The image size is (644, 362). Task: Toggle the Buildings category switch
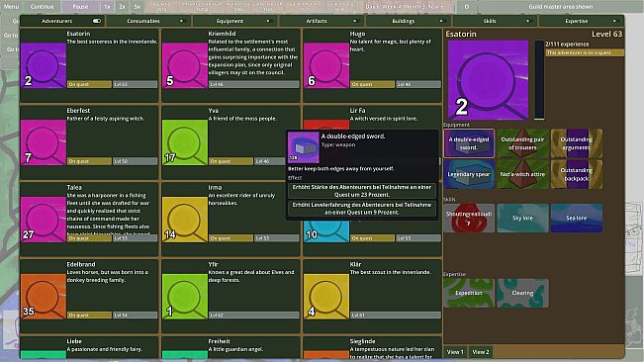(x=442, y=21)
